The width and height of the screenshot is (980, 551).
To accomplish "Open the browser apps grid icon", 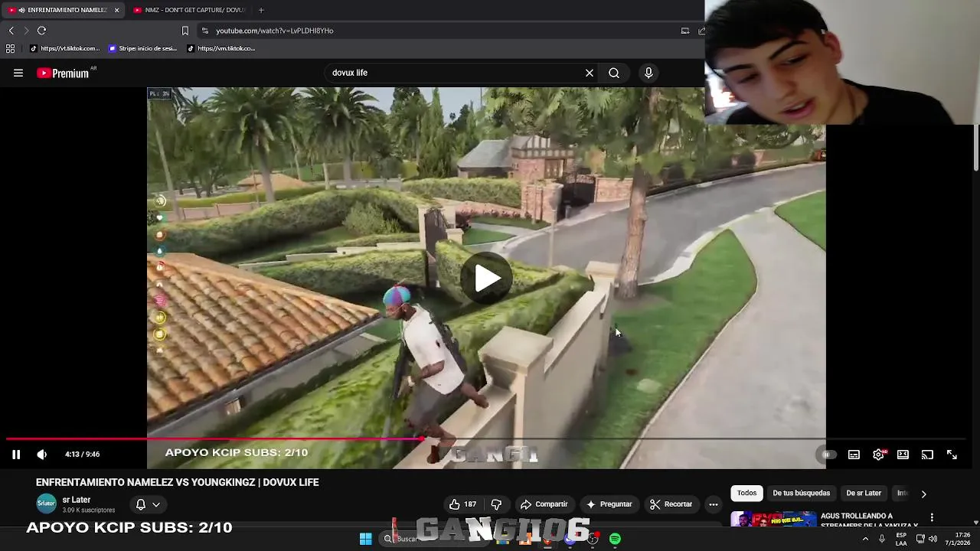I will coord(10,48).
